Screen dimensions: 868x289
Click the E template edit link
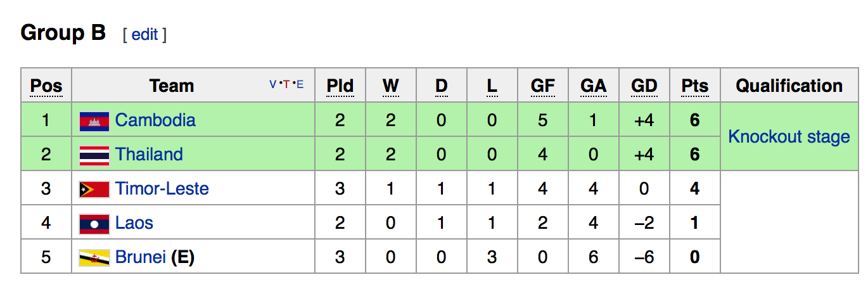300,84
